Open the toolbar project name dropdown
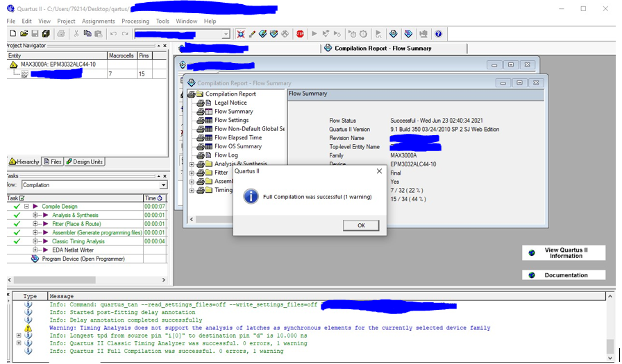The height and width of the screenshot is (364, 622). pos(226,34)
